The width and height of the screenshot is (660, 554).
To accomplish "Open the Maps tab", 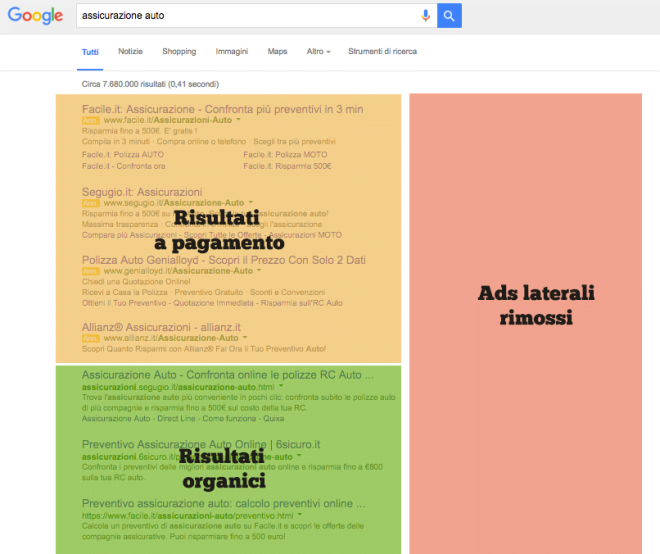I will pos(277,51).
